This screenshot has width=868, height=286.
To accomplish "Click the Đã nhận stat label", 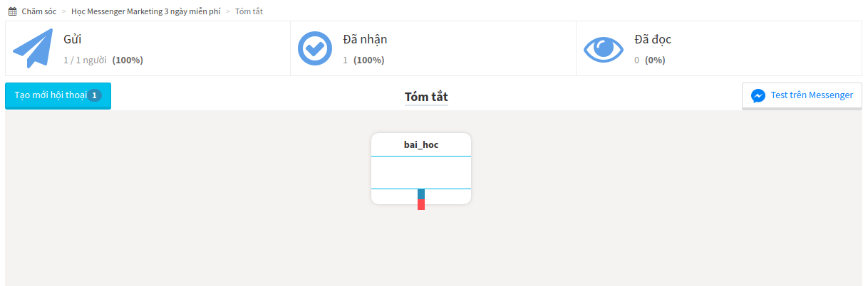I will (x=365, y=40).
